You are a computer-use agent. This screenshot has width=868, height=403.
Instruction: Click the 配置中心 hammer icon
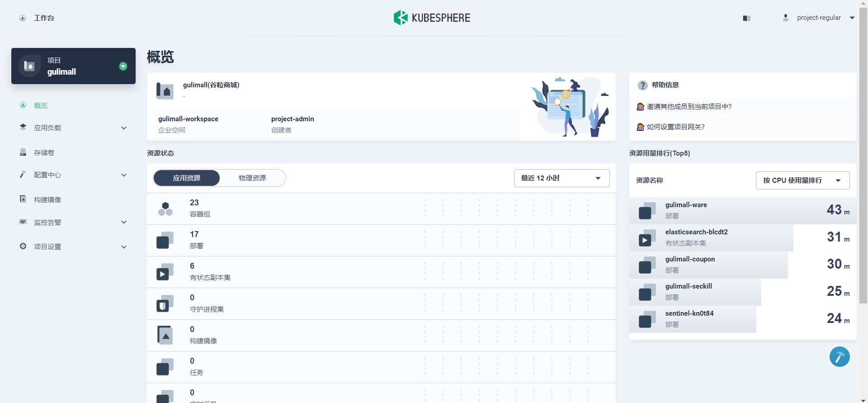click(23, 175)
